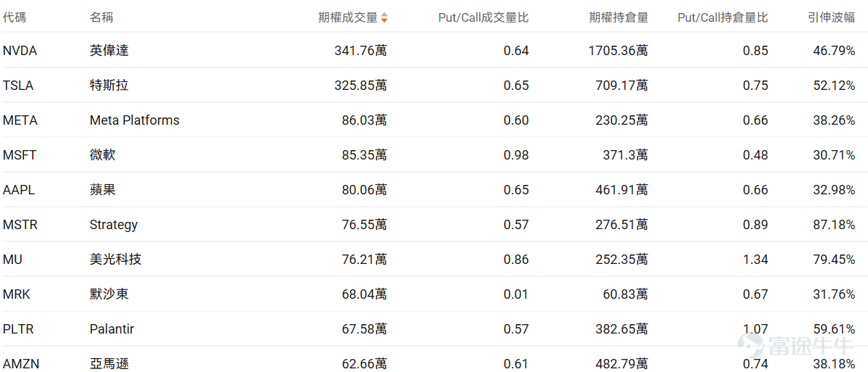Click the 1705.36萬 open interest cell

(x=618, y=51)
